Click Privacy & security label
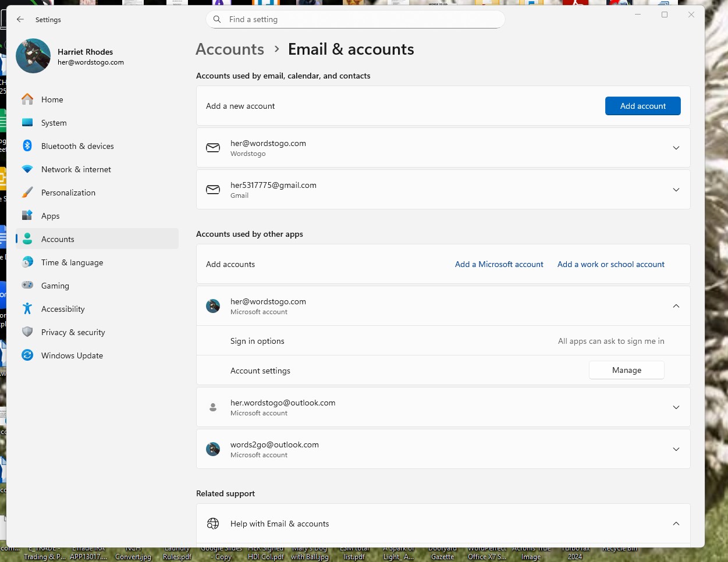728x562 pixels. [73, 332]
